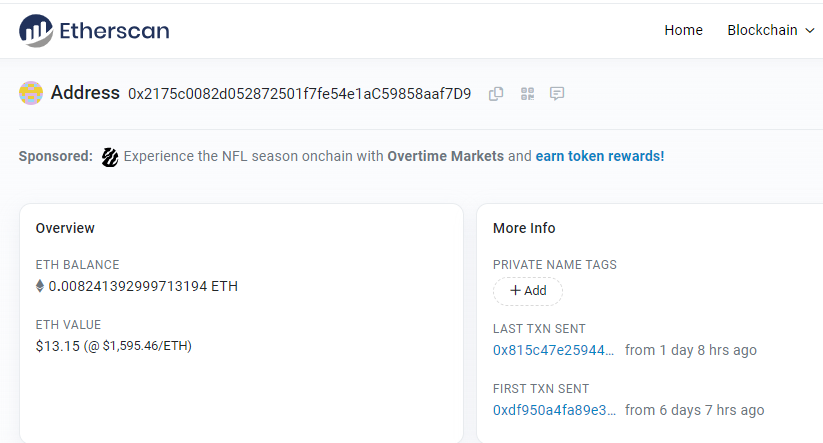This screenshot has width=823, height=443.
Task: Show the address QR code
Action: coord(527,94)
